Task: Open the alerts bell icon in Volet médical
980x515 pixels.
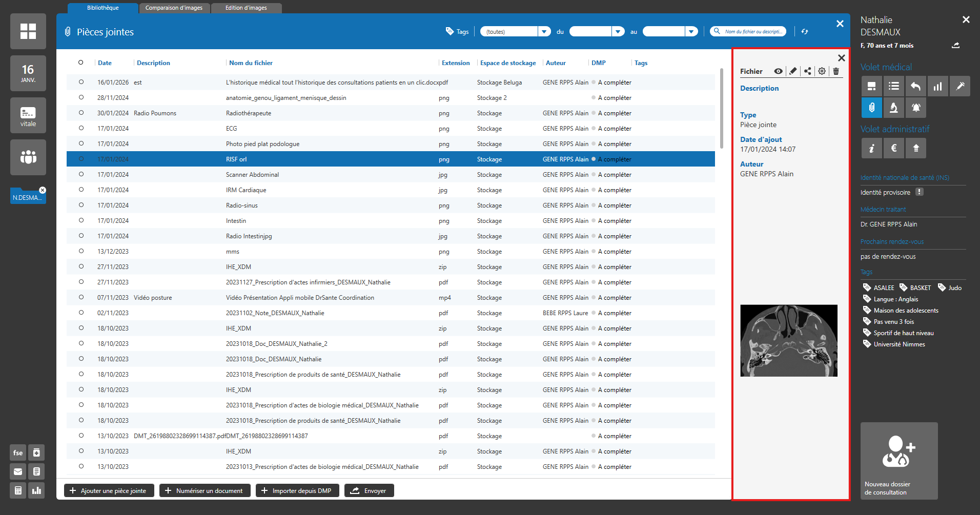Action: [915, 108]
